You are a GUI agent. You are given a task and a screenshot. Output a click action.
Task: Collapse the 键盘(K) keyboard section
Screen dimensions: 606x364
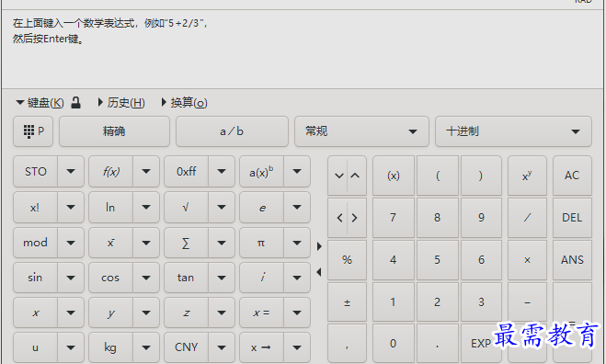tap(40, 103)
